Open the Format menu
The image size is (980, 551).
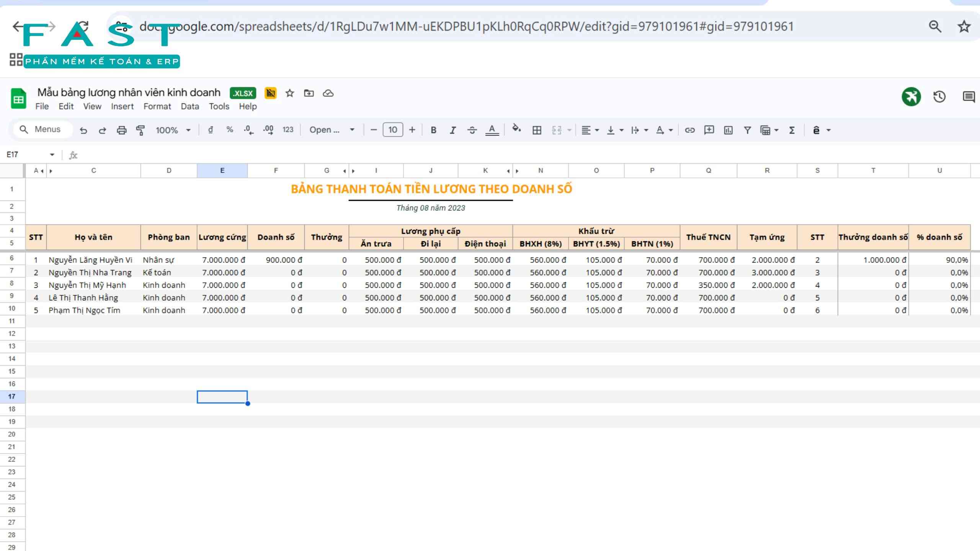click(157, 106)
